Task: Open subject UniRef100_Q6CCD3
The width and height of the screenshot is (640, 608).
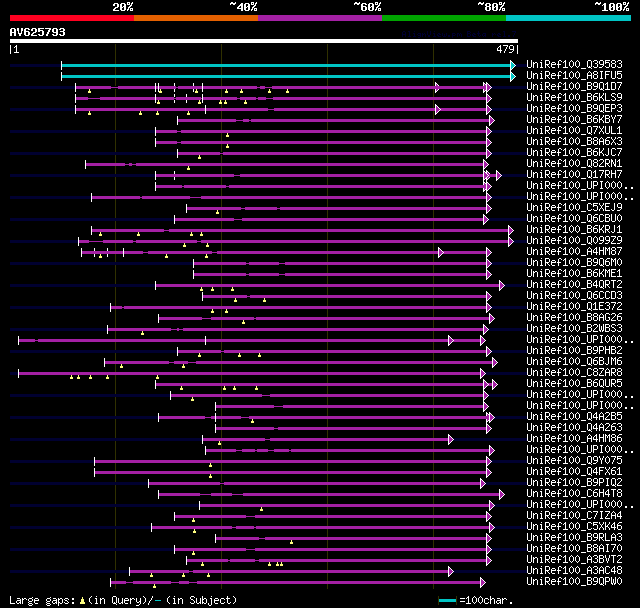Action: (574, 295)
